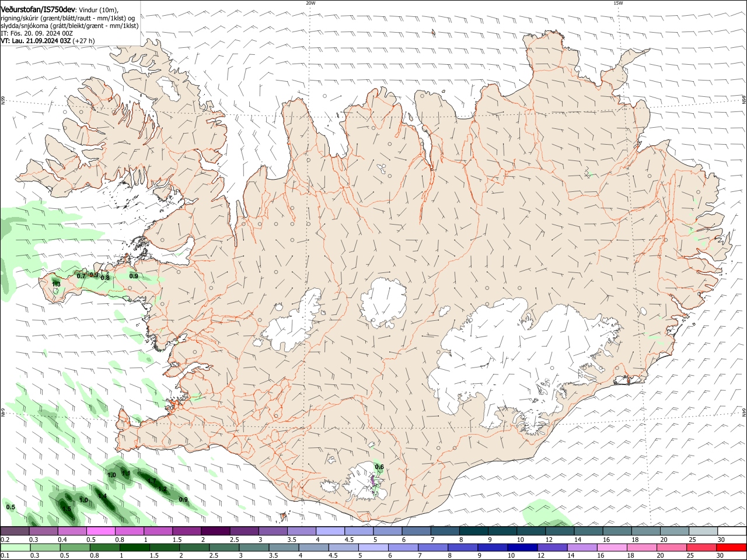Click the 1.3 precipitation value on the map

(x=56, y=284)
